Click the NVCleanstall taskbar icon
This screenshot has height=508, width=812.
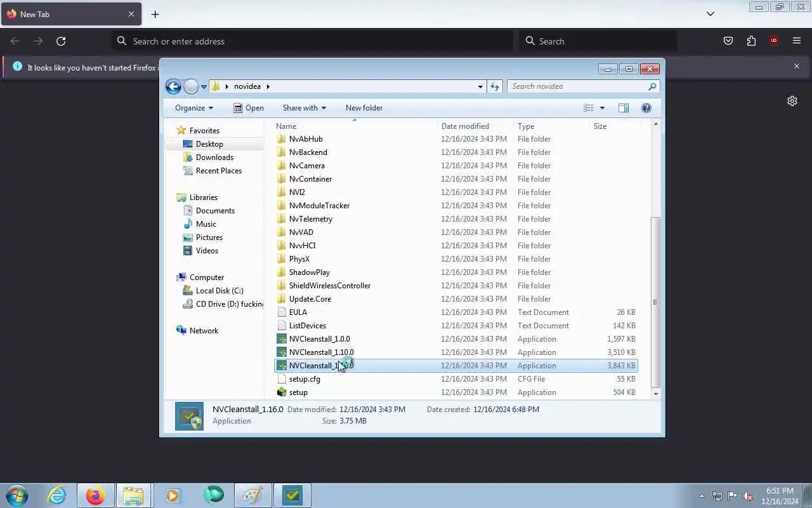tap(292, 495)
